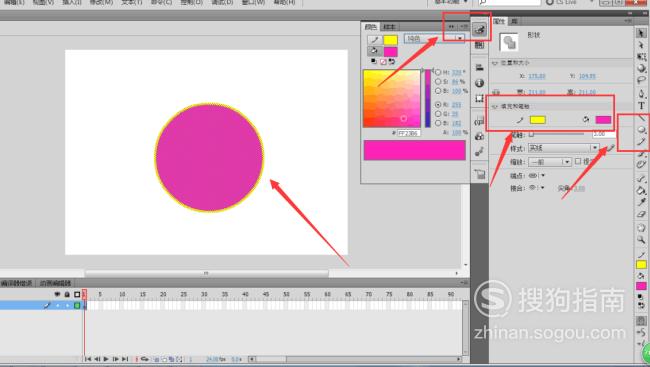Select the Eraser tool
The image size is (650, 367).
641,214
